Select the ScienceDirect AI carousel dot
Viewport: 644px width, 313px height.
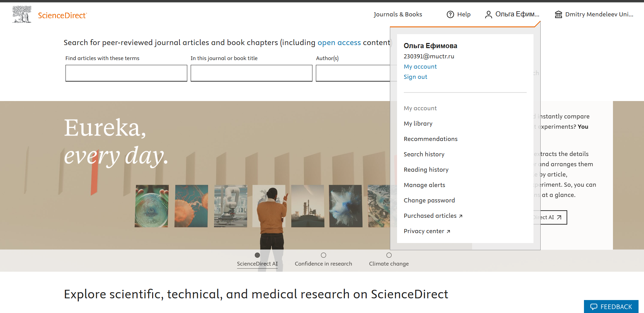point(257,255)
